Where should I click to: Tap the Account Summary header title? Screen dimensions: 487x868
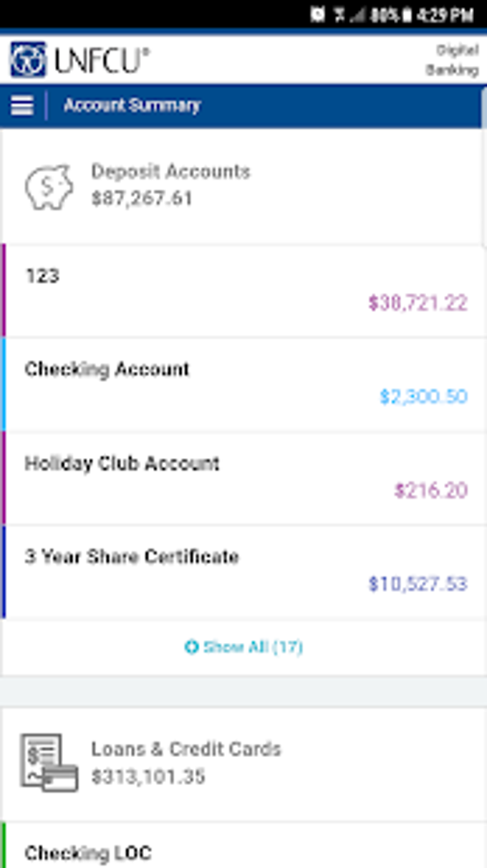tap(132, 106)
